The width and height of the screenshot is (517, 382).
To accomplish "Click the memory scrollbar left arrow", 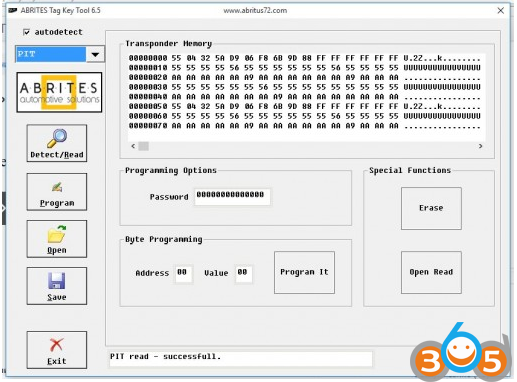I will click(133, 146).
